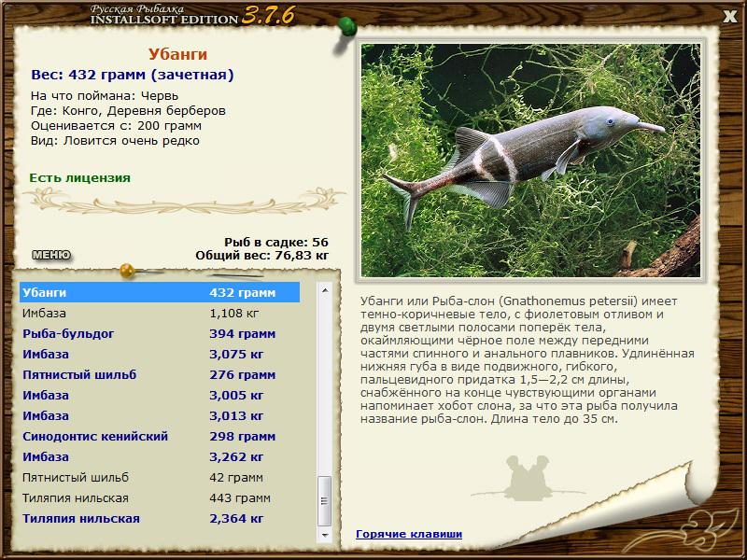Select the Синодонтис кенийский 298 грамм row
The width and height of the screenshot is (747, 560).
160,436
